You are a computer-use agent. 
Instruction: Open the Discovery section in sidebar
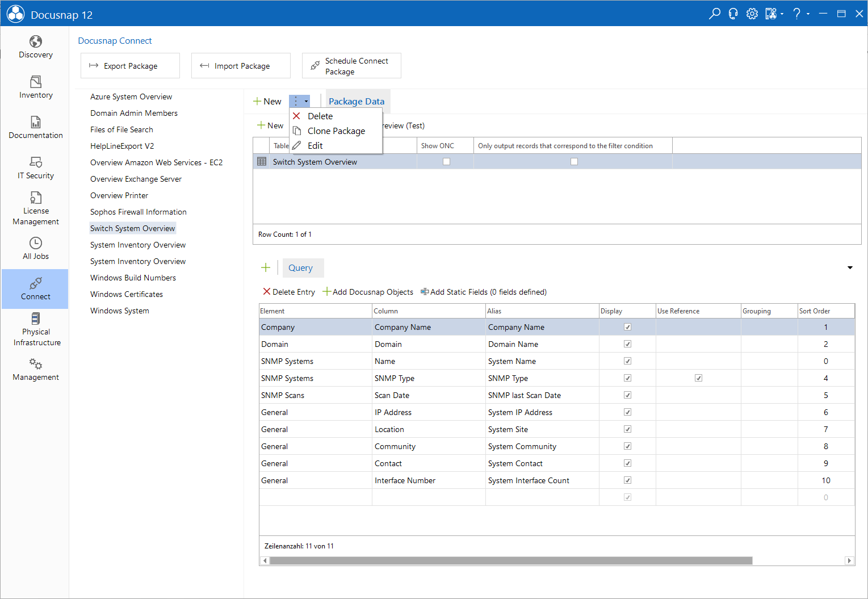pyautogui.click(x=35, y=47)
